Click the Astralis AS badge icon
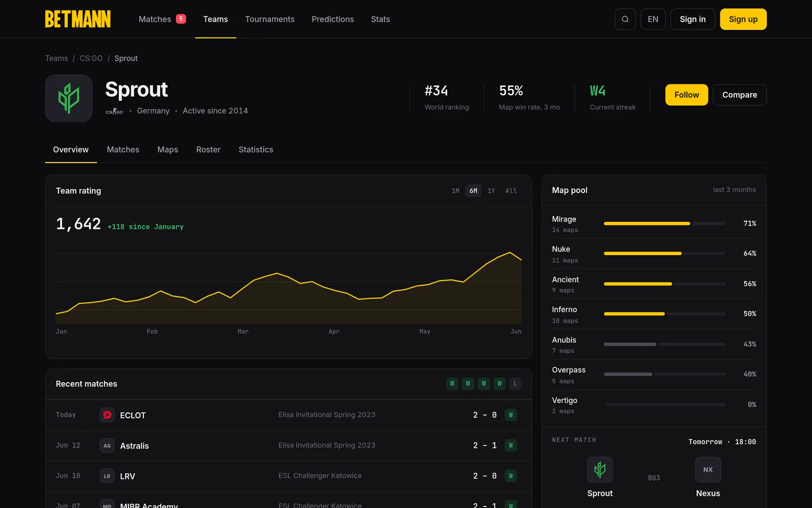Image resolution: width=812 pixels, height=508 pixels. click(x=107, y=446)
